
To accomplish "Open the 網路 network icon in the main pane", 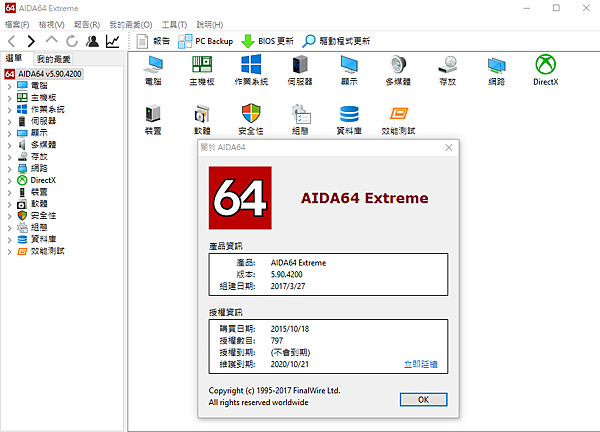I will 496,70.
